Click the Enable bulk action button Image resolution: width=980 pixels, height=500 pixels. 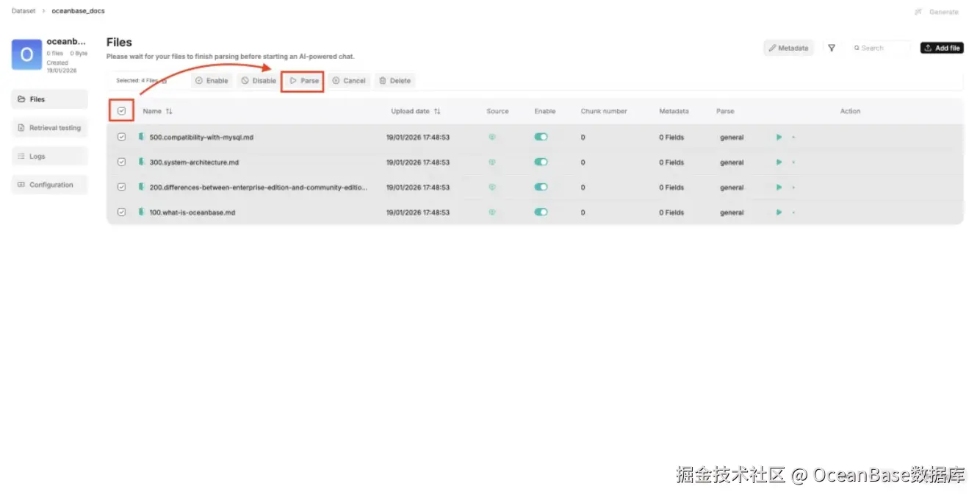[212, 81]
